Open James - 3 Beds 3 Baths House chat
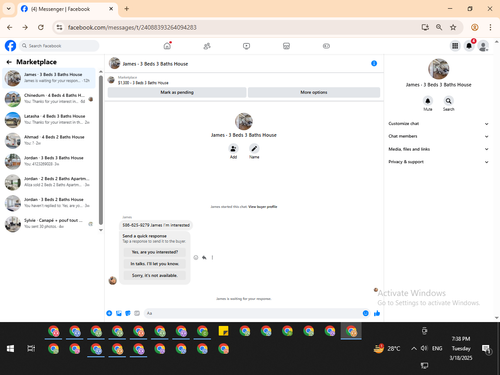 [49, 78]
